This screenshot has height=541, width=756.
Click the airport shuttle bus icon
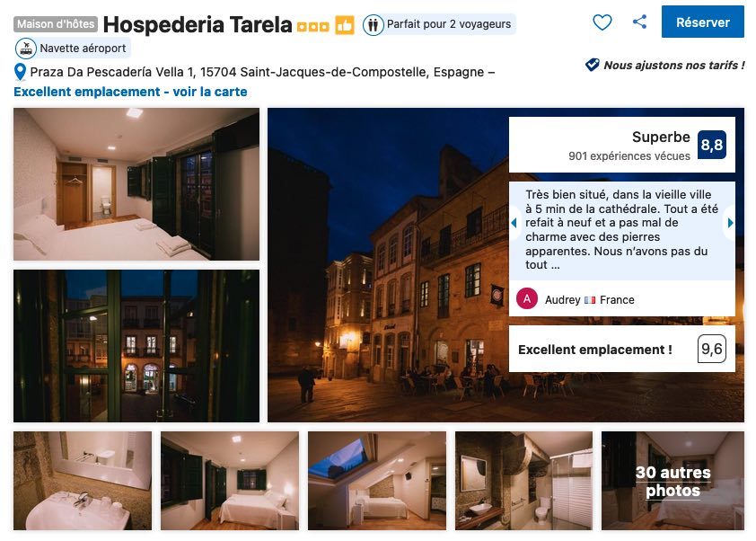pyautogui.click(x=26, y=49)
